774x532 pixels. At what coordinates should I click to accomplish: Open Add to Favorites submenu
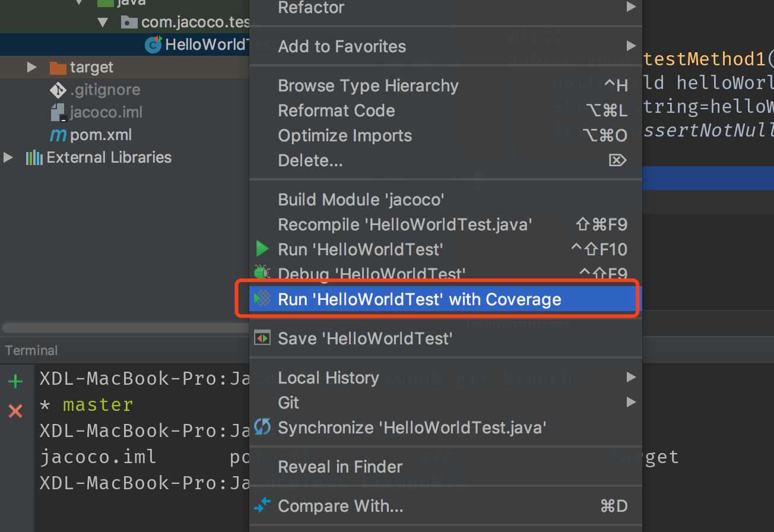(445, 46)
